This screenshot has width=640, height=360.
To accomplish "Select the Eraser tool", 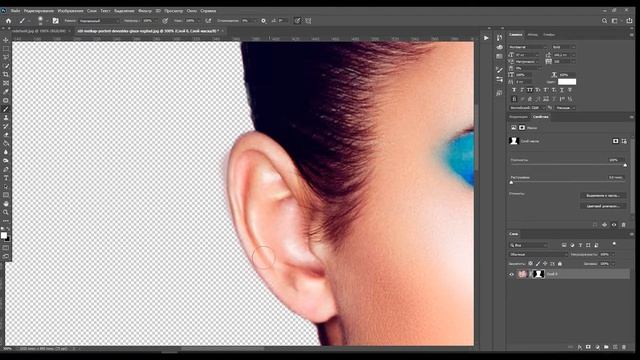I will tap(6, 135).
